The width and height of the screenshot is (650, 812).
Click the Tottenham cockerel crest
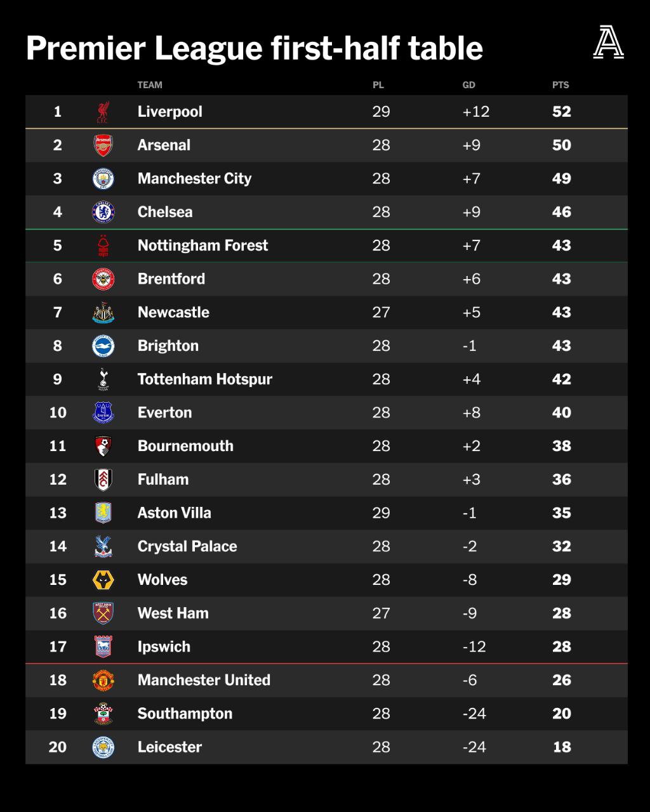point(103,379)
